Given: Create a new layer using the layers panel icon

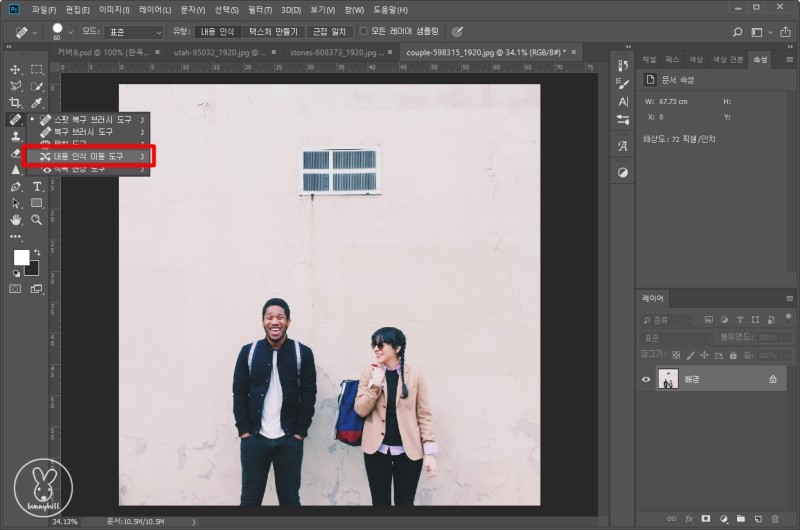Looking at the screenshot, I should pyautogui.click(x=760, y=519).
